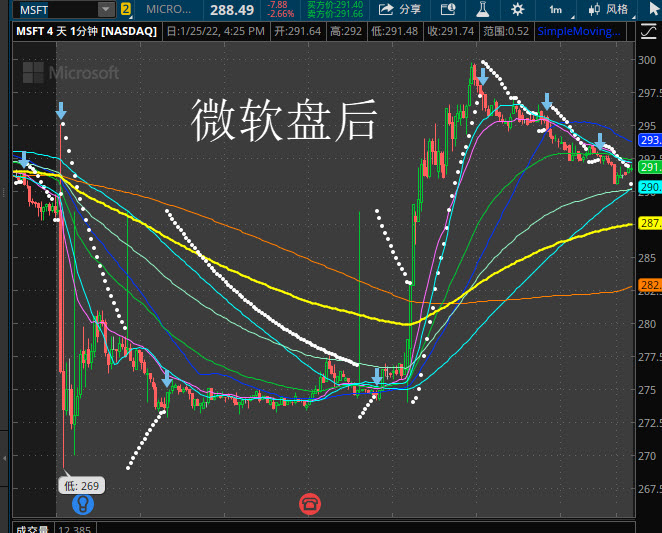The height and width of the screenshot is (533, 662).
Task: Click the orange 282 price bubble
Action: point(650,285)
